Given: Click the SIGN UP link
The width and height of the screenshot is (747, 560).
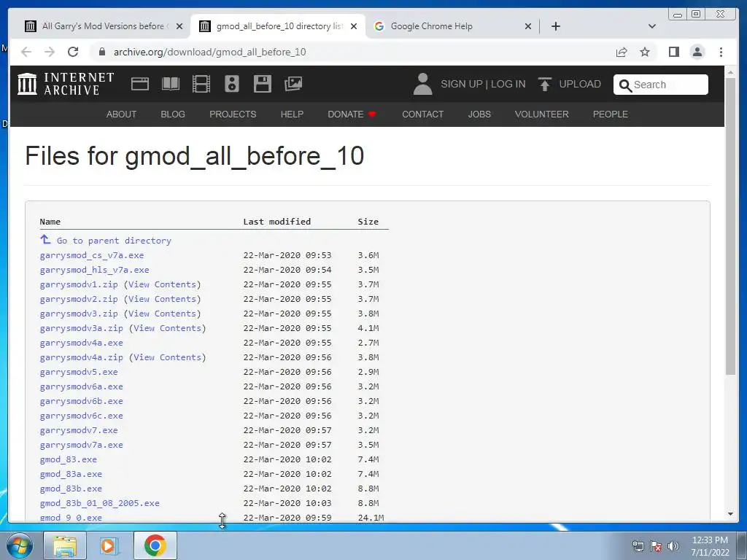Looking at the screenshot, I should 462,85.
